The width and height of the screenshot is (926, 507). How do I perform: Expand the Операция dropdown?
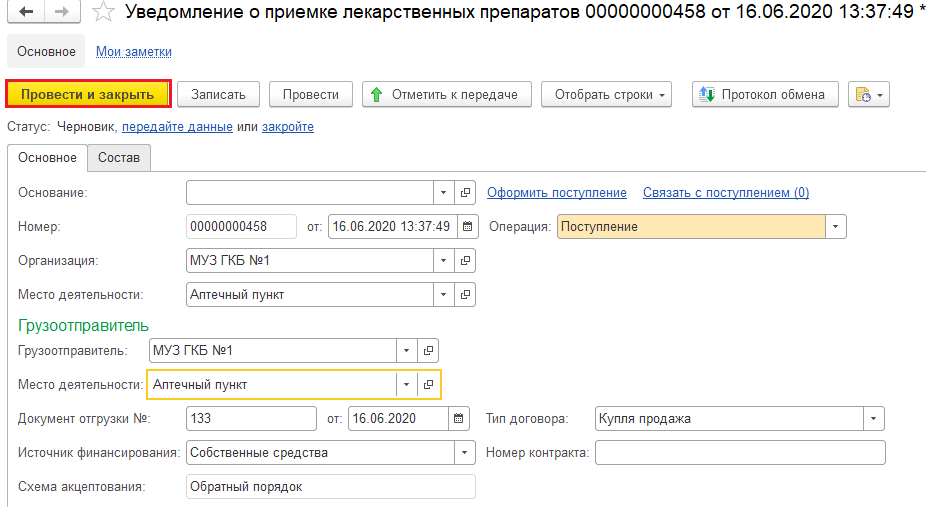[836, 227]
